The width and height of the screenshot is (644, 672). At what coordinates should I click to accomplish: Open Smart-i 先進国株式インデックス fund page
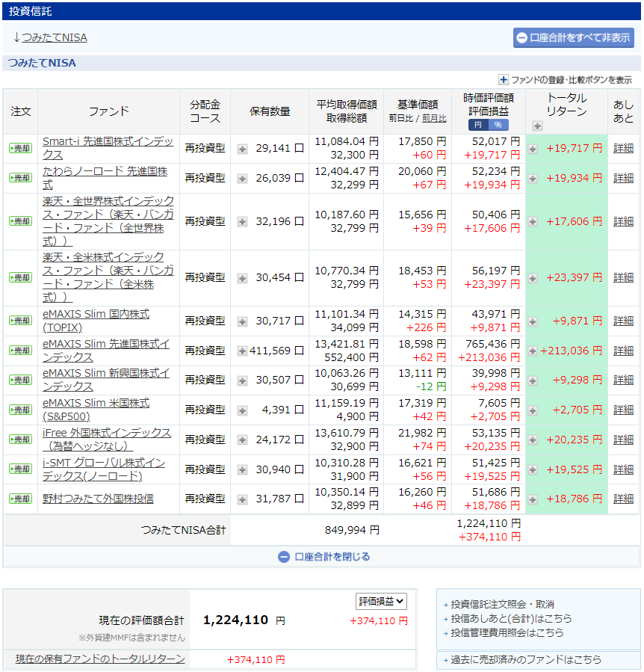coord(108,148)
